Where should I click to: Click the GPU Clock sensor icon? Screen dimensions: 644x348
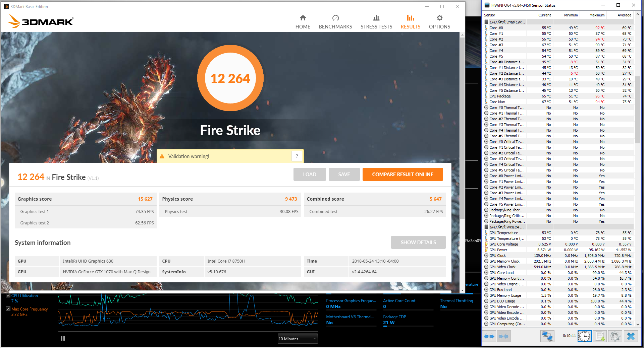(486, 256)
